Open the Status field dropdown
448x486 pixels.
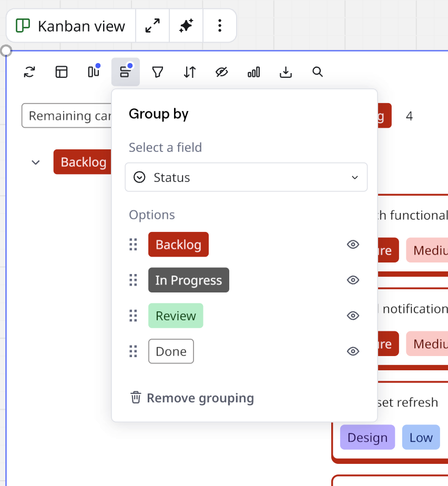(x=246, y=178)
